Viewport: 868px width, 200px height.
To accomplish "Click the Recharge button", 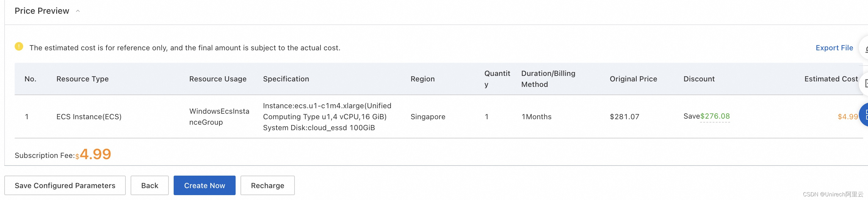I will tap(268, 186).
